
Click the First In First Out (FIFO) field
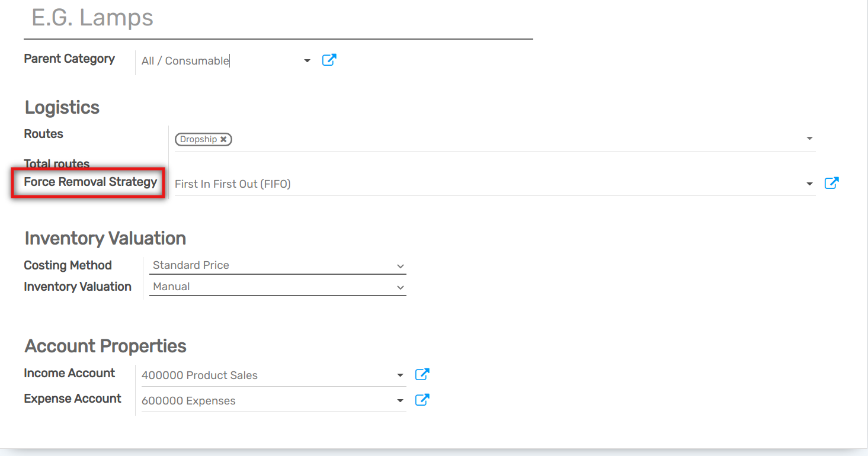tap(486, 184)
